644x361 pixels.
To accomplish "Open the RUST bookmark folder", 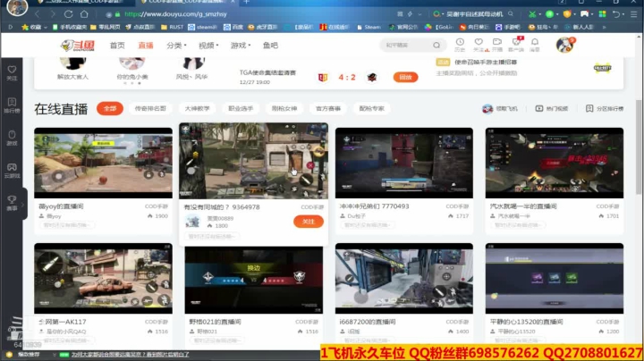I will pyautogui.click(x=172, y=27).
